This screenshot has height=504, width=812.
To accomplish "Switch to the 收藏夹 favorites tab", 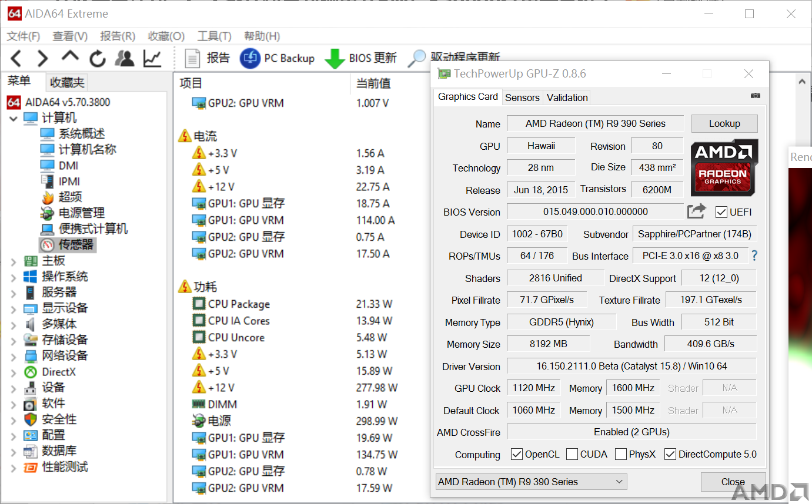I will coord(67,82).
